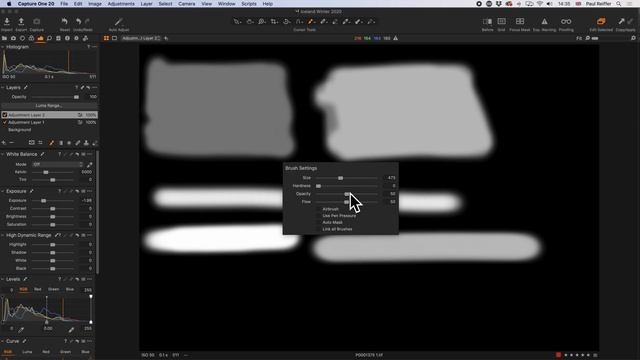Click the Auto Adjust wand icon

(119, 22)
